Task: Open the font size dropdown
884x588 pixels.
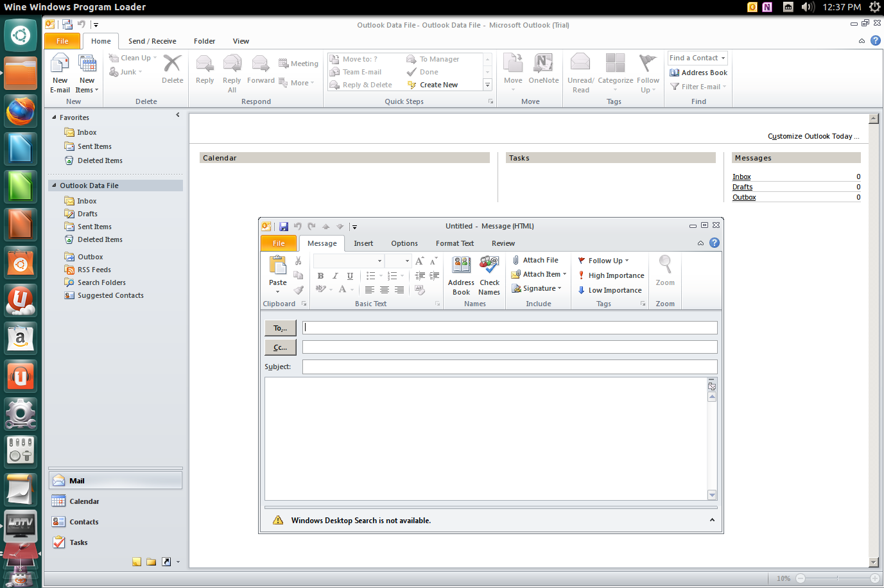Action: click(407, 261)
